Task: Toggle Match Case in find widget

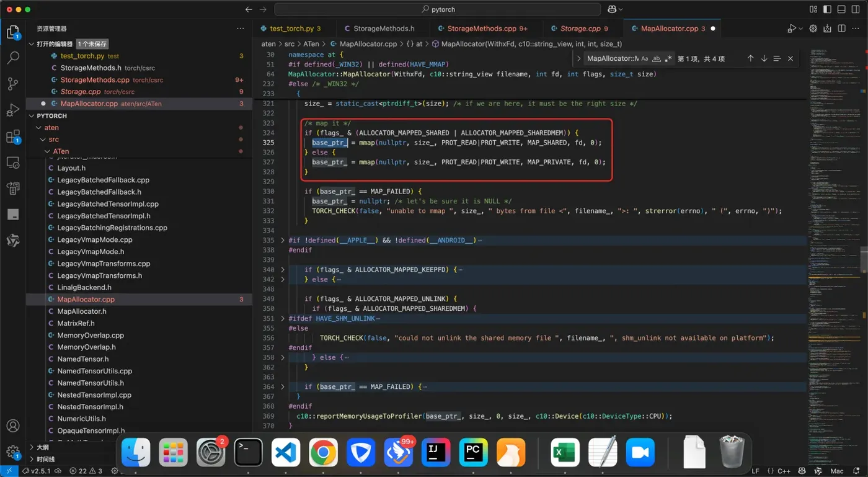Action: click(645, 58)
